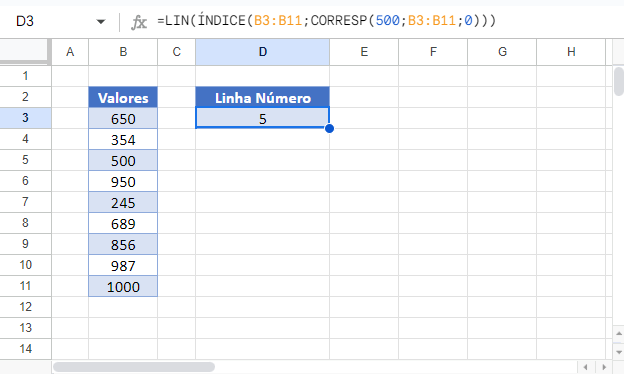Screen dimensions: 624x374
Task: Select column G header
Action: 502,52
